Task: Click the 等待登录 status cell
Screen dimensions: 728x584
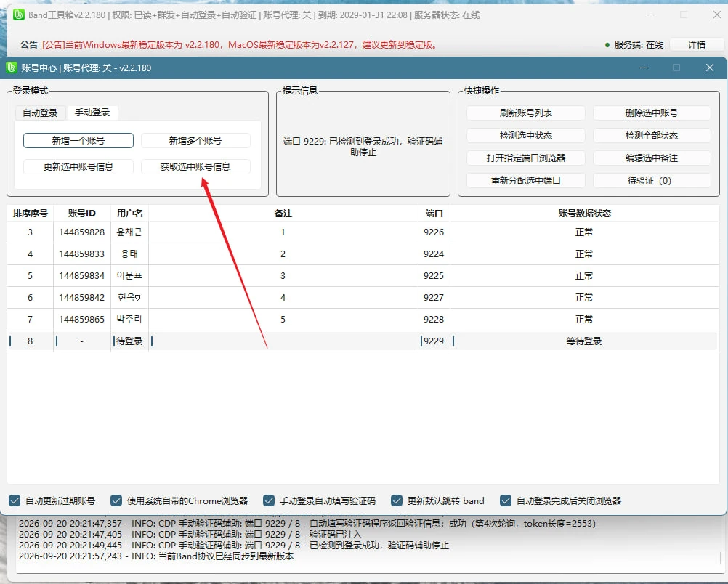Action: 584,341
